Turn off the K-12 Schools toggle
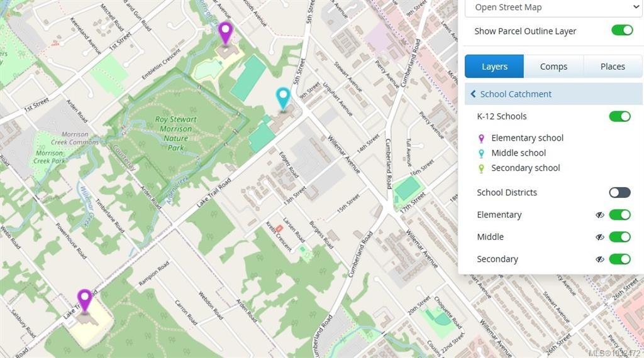 coord(619,116)
